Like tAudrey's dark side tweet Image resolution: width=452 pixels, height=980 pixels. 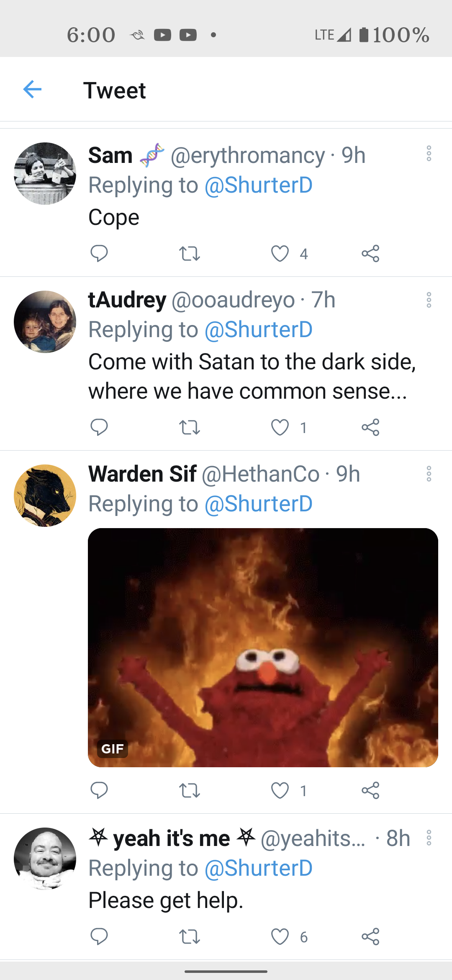[280, 427]
